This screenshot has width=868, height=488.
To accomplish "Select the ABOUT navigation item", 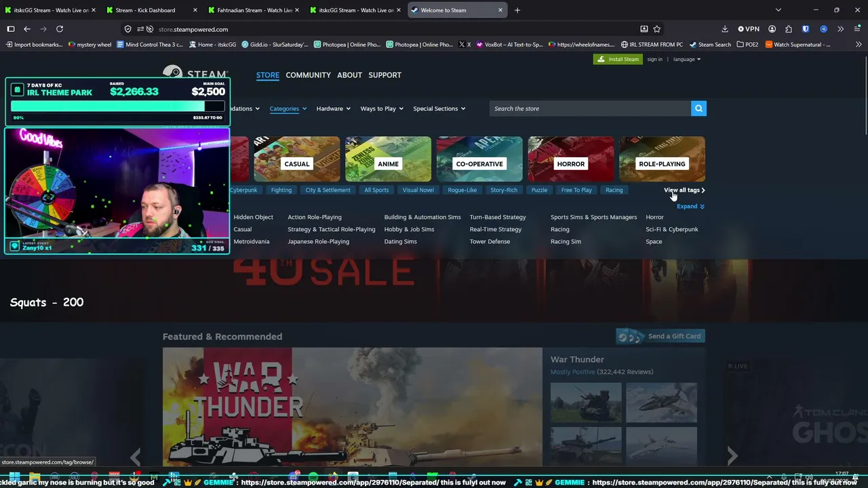I will tap(349, 75).
